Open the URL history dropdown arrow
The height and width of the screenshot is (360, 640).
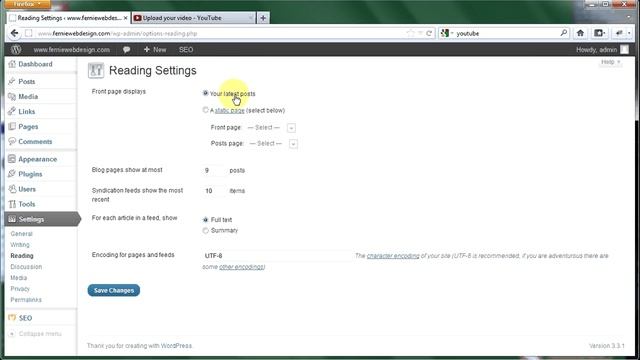(420, 33)
